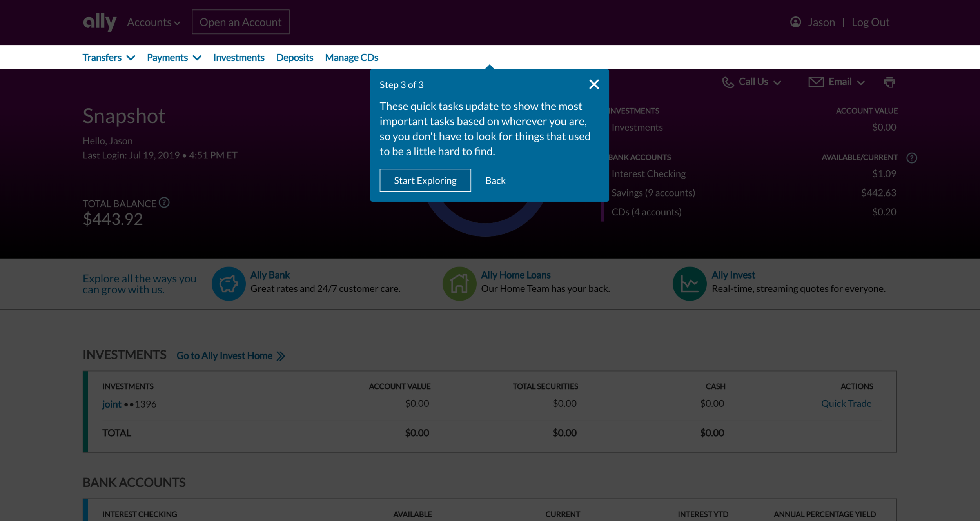Click the Ally Bank piggy bank icon
Screen dimensions: 980x521
(x=229, y=284)
